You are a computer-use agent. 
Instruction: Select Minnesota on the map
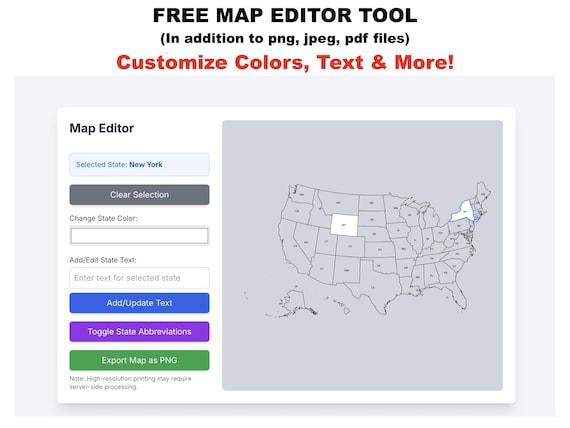(396, 209)
